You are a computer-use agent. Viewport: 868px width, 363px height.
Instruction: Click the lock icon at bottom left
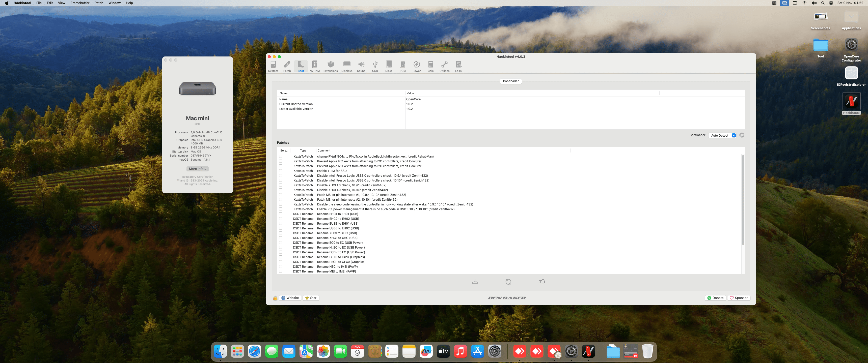(x=275, y=298)
